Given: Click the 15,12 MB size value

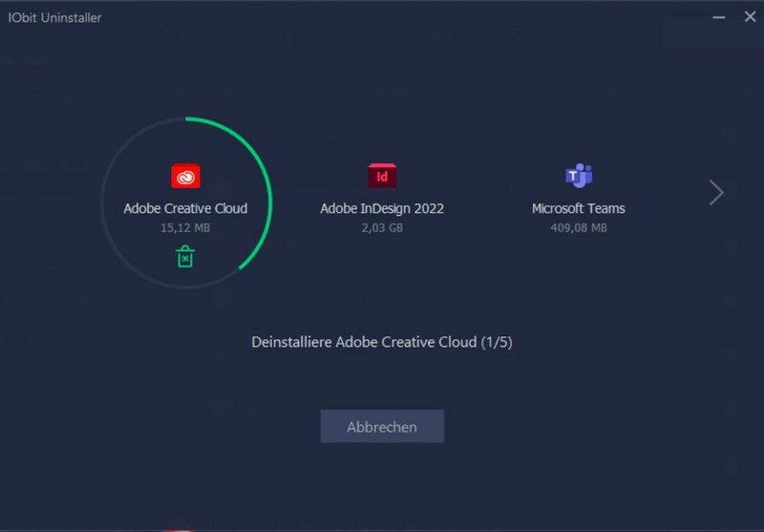Looking at the screenshot, I should click(185, 227).
